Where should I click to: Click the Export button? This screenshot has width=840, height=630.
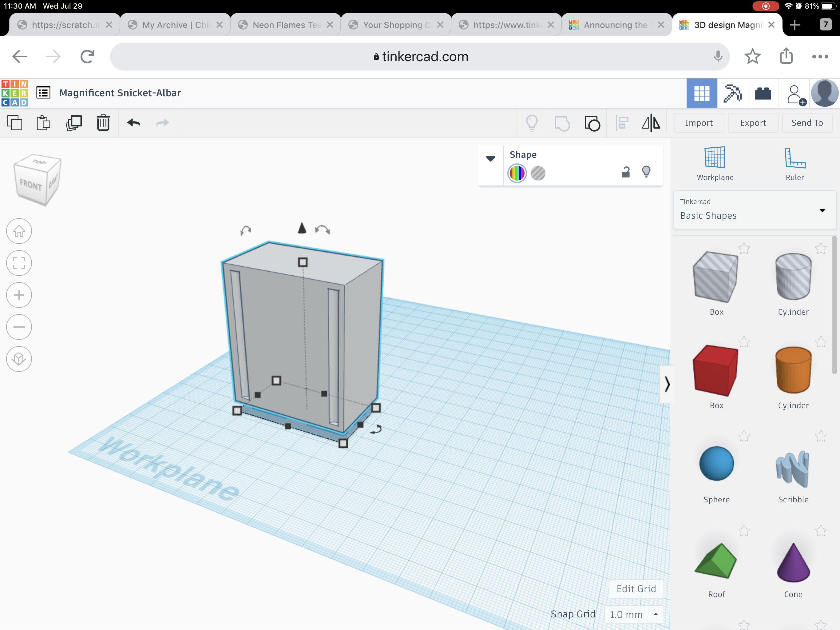[753, 123]
